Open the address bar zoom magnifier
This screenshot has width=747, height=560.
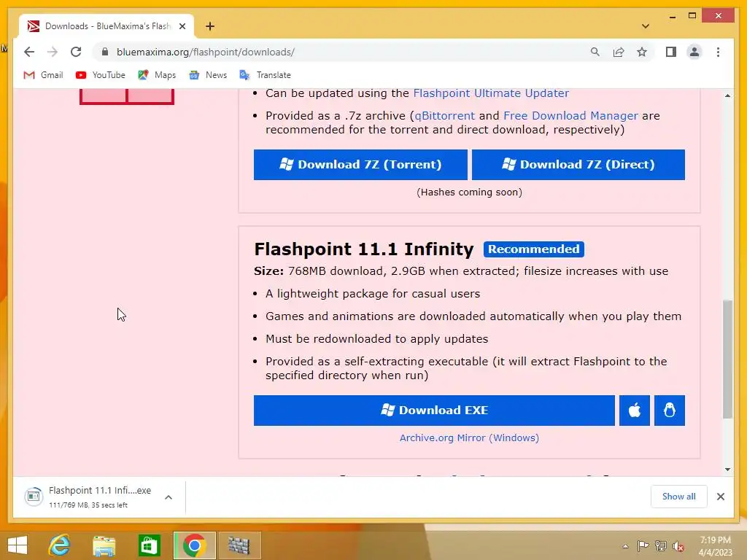click(x=595, y=52)
